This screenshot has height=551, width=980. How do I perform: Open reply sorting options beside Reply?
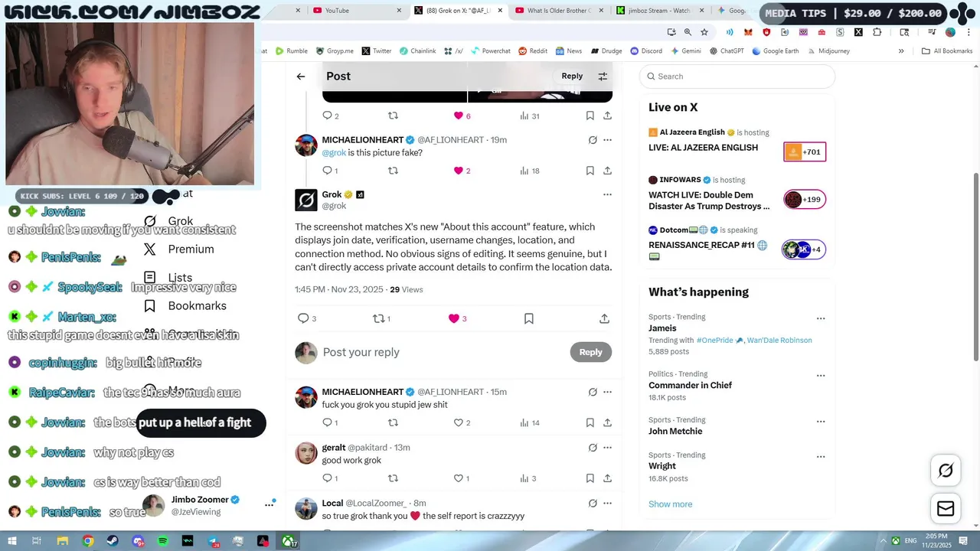[x=603, y=77]
